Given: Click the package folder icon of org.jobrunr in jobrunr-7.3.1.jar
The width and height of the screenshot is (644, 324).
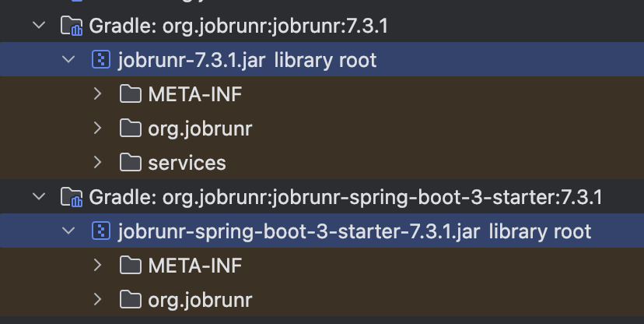Looking at the screenshot, I should click(x=131, y=128).
